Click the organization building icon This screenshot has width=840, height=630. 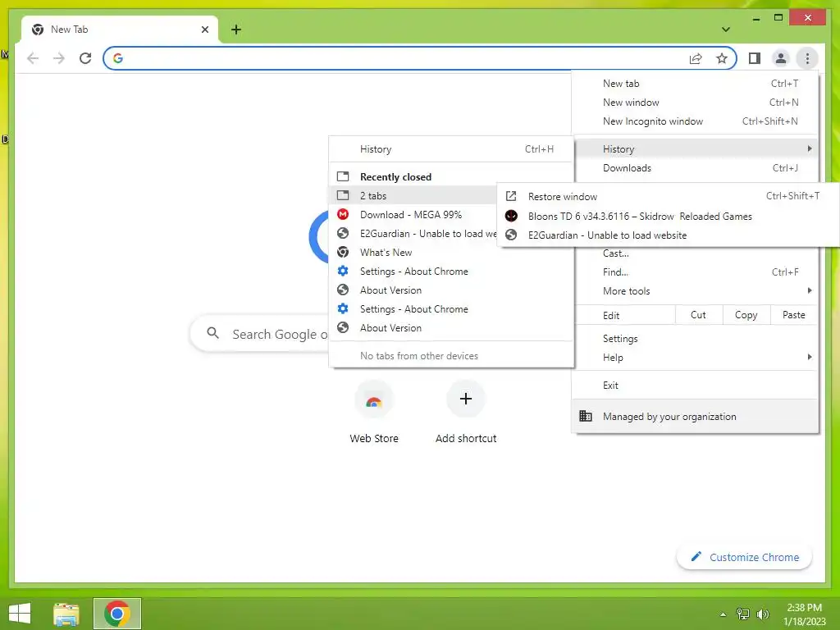pos(586,416)
